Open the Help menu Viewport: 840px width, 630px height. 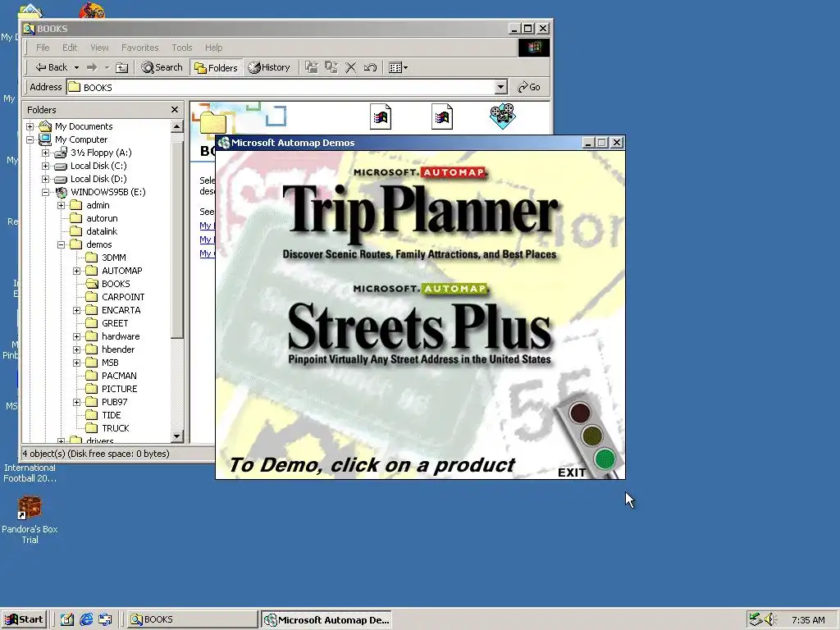[213, 48]
